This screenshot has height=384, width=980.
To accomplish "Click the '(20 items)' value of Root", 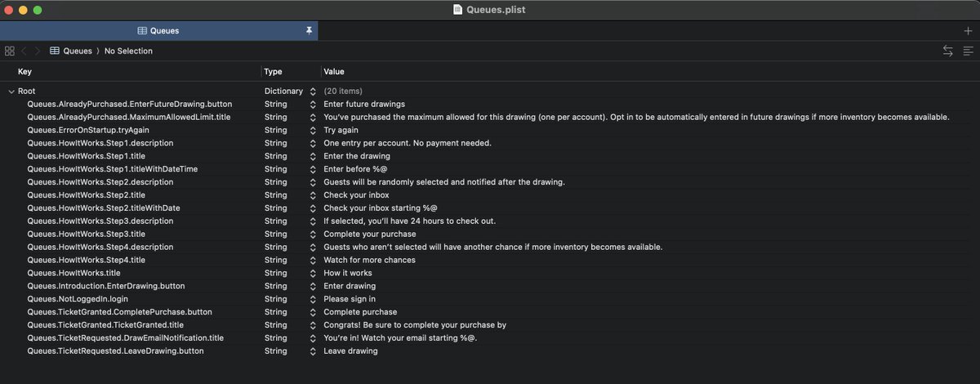I will (343, 91).
